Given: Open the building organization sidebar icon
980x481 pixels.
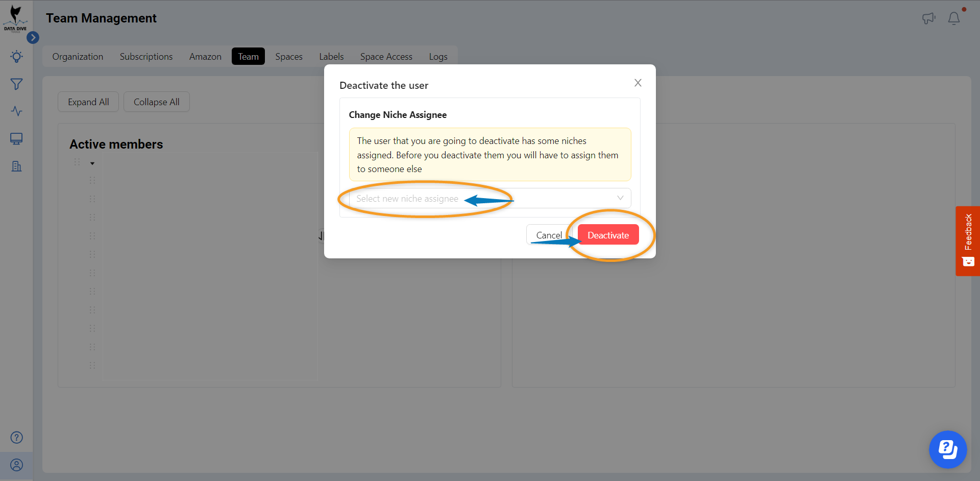Looking at the screenshot, I should click(x=16, y=166).
